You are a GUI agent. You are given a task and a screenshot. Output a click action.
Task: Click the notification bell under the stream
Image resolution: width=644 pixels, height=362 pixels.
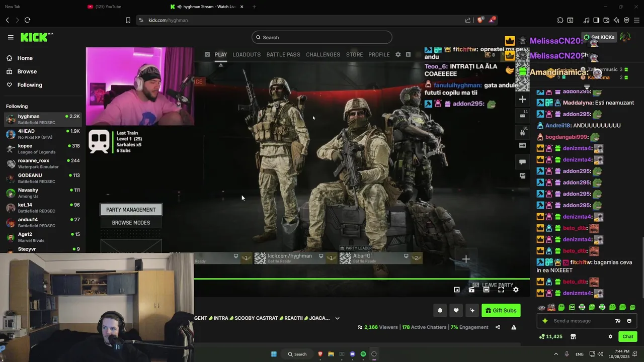[440, 310]
